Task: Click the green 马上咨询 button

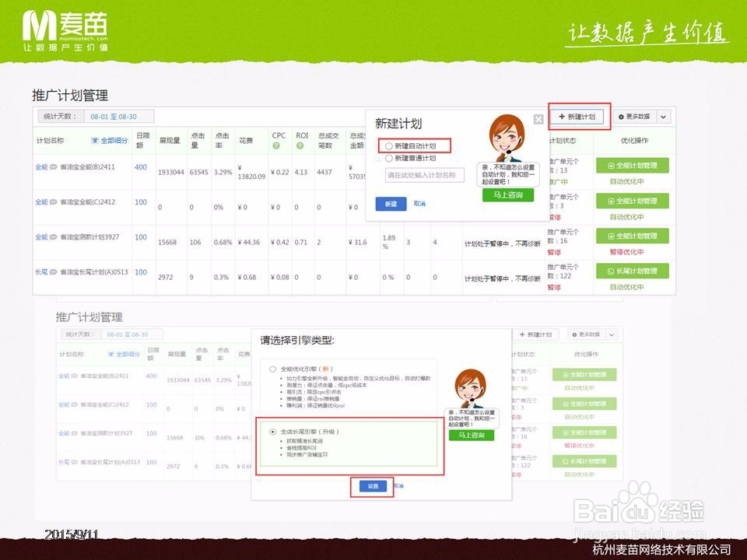Action: point(507,195)
